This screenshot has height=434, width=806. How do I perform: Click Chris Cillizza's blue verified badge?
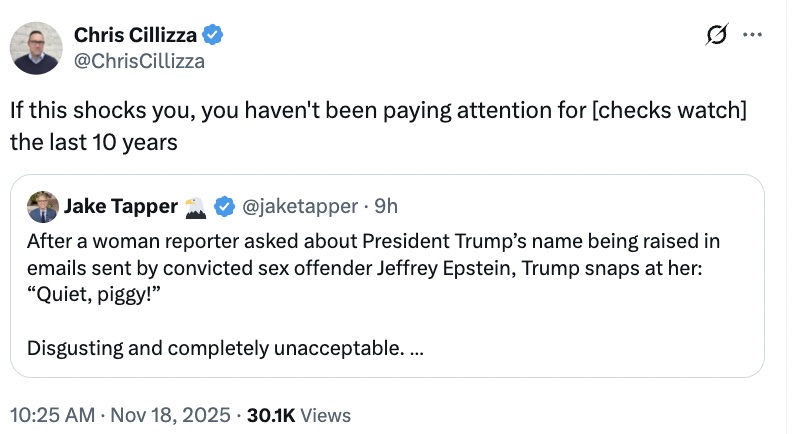click(213, 36)
